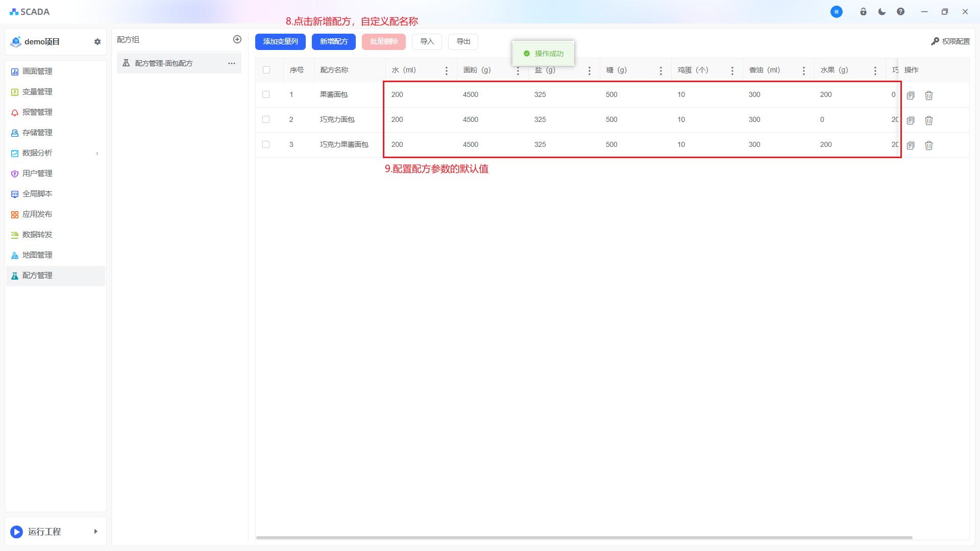The image size is (980, 551).
Task: Open 权限配置 permission settings
Action: pos(950,41)
